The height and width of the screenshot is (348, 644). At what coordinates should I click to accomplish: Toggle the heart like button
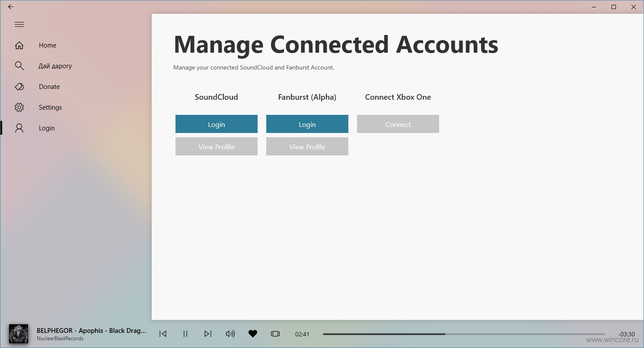coord(253,334)
